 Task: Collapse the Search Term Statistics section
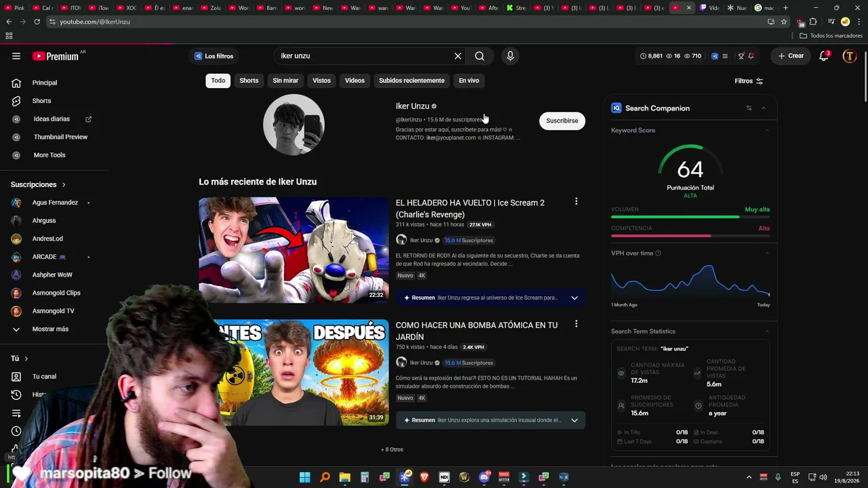pos(767,331)
